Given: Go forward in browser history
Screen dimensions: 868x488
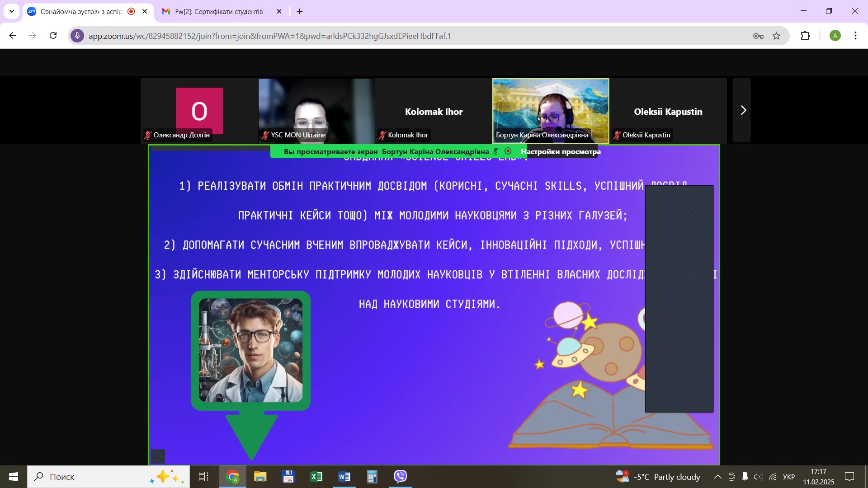Looking at the screenshot, I should (x=33, y=36).
